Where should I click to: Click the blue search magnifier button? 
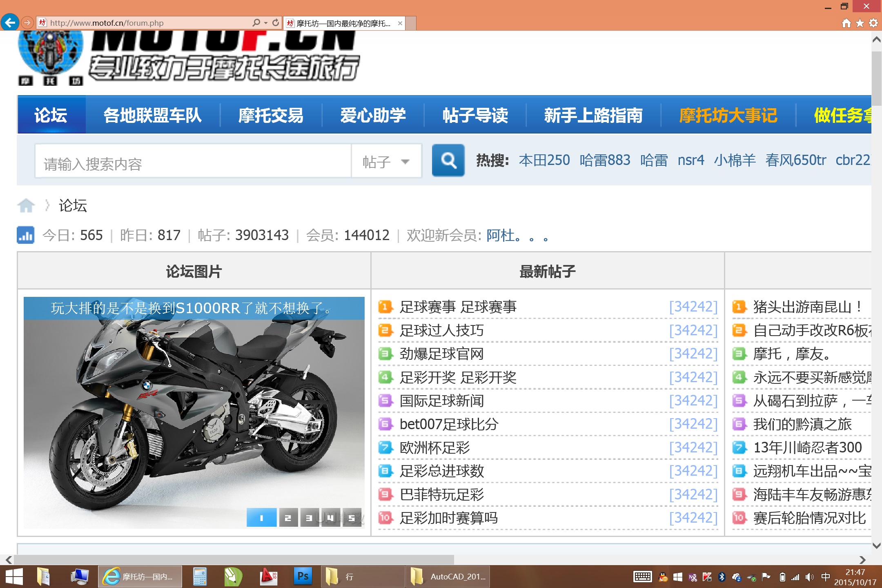[448, 160]
